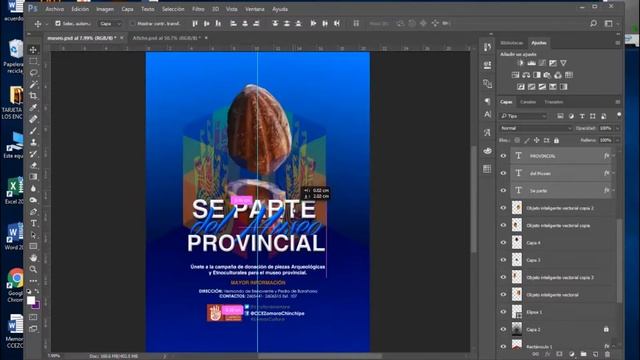Image resolution: width=640 pixels, height=360 pixels.
Task: Expand effects of Se parte layer
Action: click(x=613, y=190)
